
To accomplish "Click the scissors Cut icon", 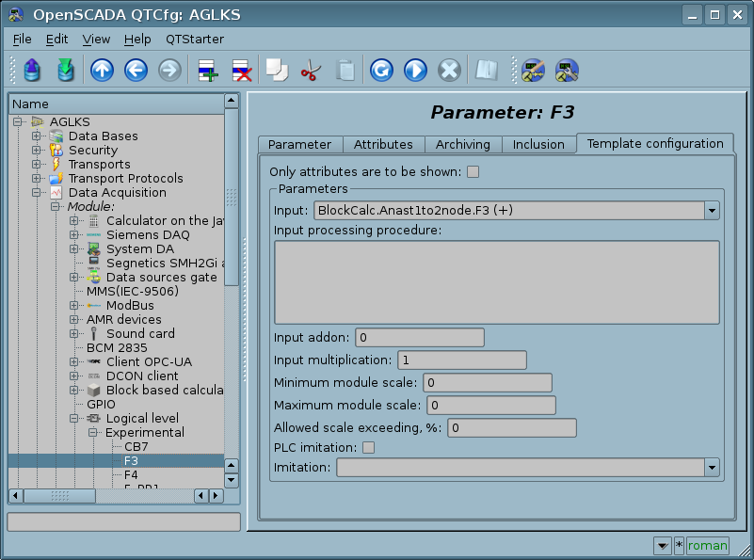I will [310, 71].
